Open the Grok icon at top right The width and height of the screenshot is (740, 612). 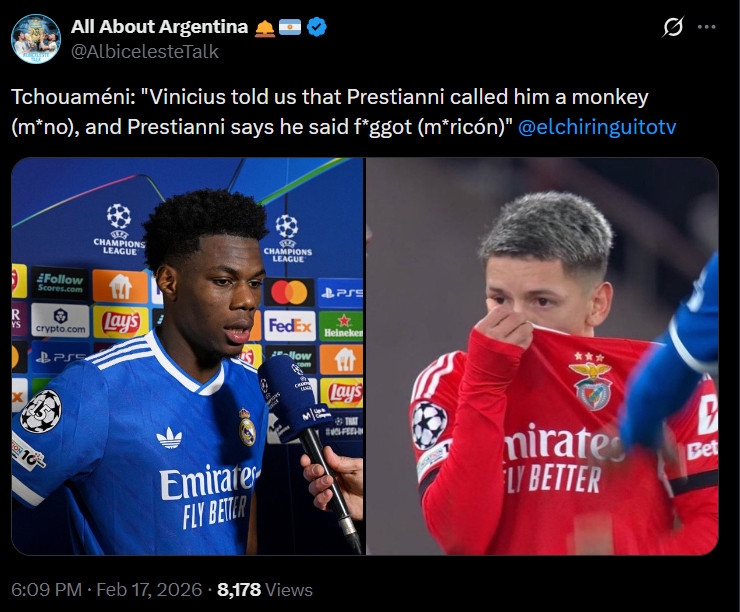(672, 27)
